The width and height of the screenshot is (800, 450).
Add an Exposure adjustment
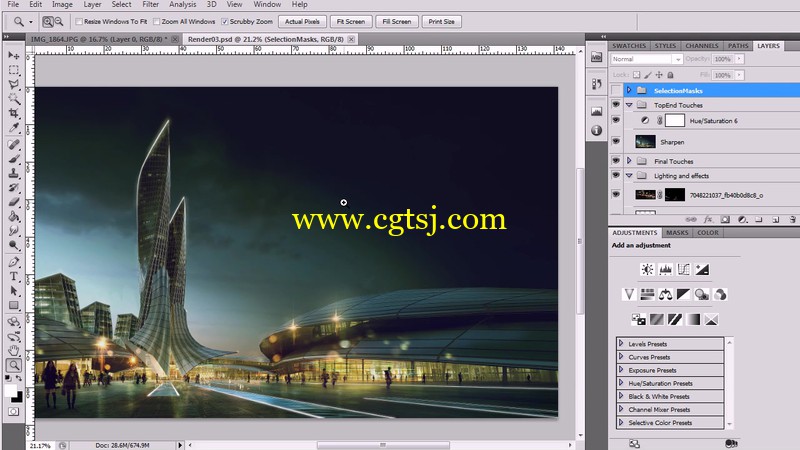point(702,269)
